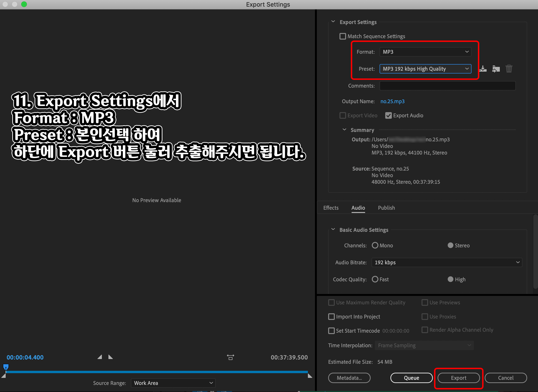Switch to the Publish tab
Viewport: 538px width, 392px height.
[386, 208]
